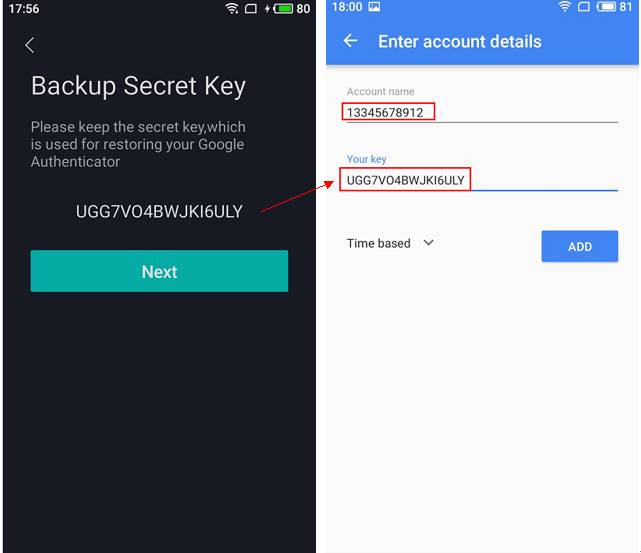Image resolution: width=641 pixels, height=553 pixels.
Task: Click the charging bolt icon in the dark status bar
Action: click(x=266, y=9)
